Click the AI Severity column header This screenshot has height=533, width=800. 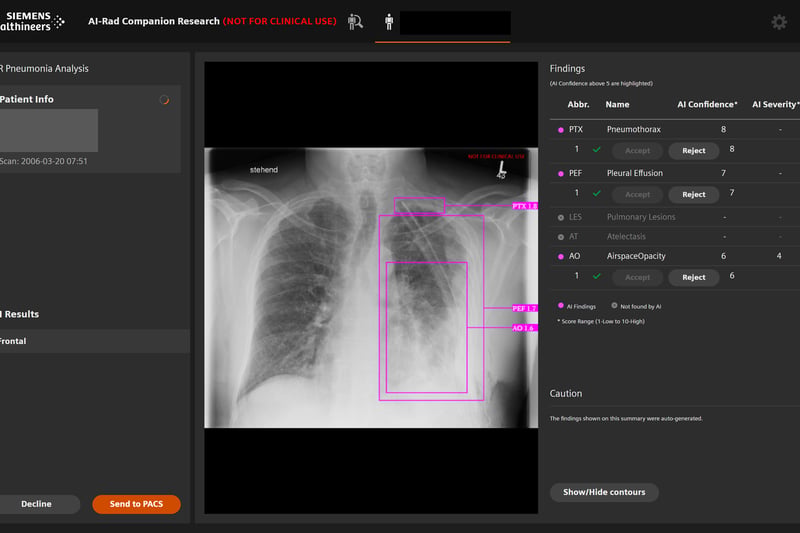(x=776, y=105)
